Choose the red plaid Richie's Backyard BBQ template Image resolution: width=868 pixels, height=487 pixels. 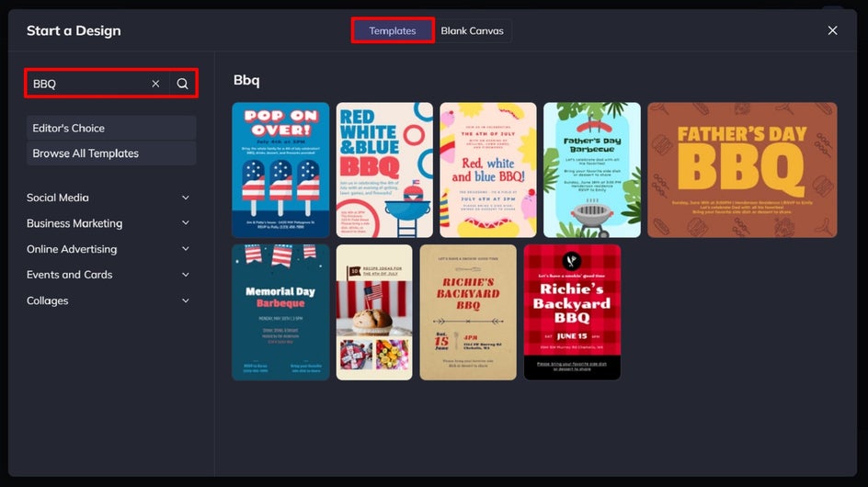pos(572,312)
